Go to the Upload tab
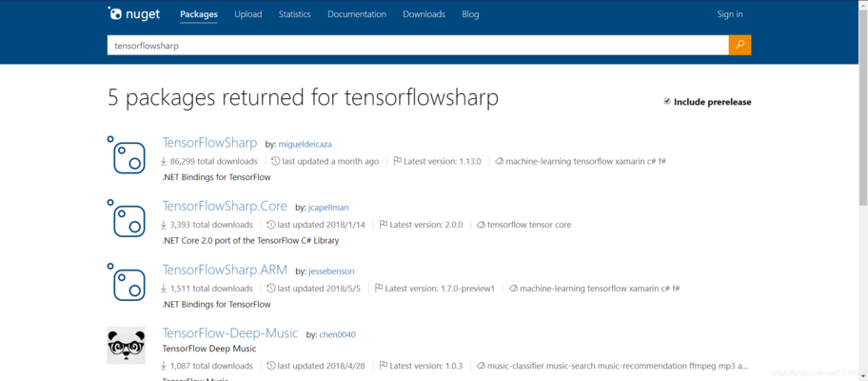The width and height of the screenshot is (868, 381). pos(248,14)
